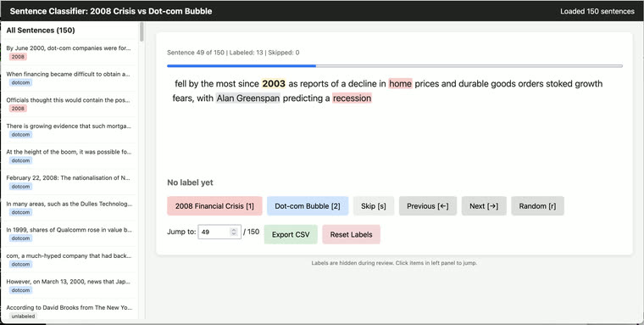
Task: Click the left panel scrollbar
Action: tap(142, 31)
